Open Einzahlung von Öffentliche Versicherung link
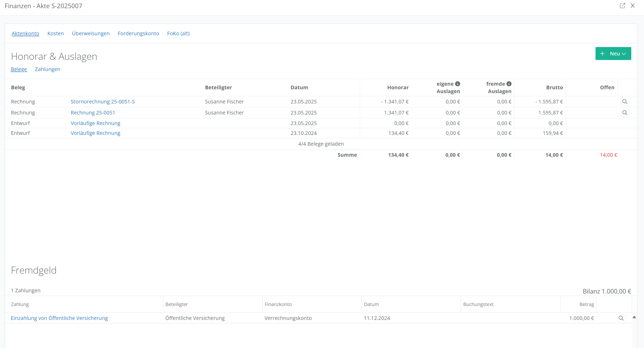The height and width of the screenshot is (348, 644). [59, 318]
